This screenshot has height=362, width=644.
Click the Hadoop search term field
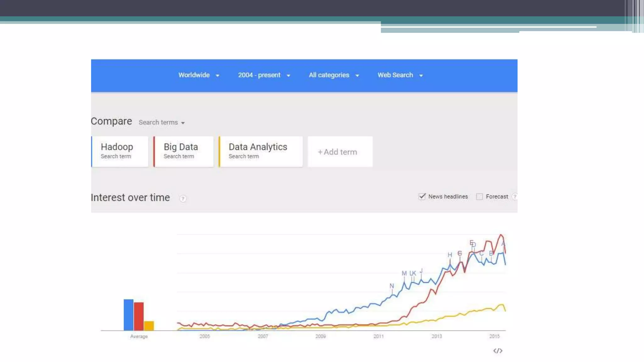coord(120,151)
